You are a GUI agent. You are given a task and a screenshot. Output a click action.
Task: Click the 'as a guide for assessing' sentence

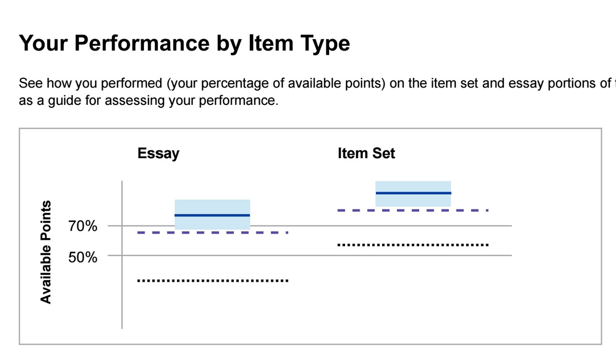click(x=149, y=101)
